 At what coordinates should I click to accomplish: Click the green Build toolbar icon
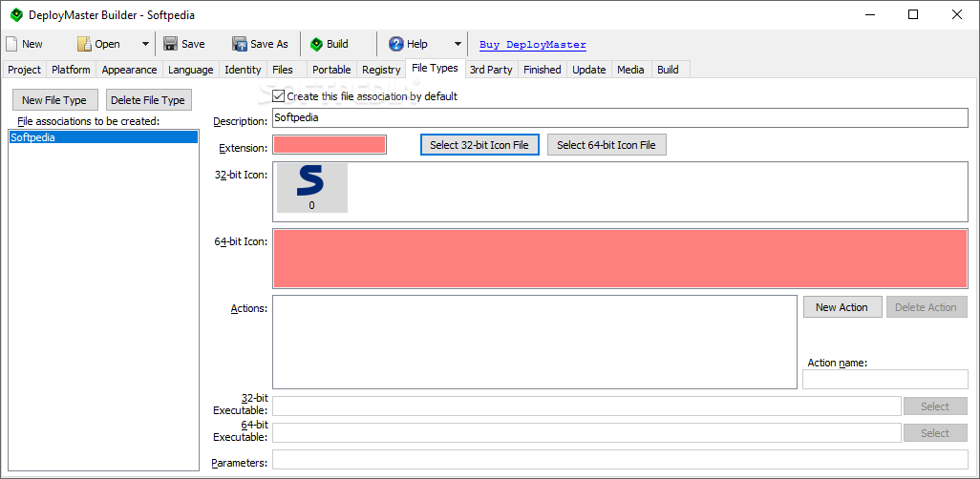(316, 44)
